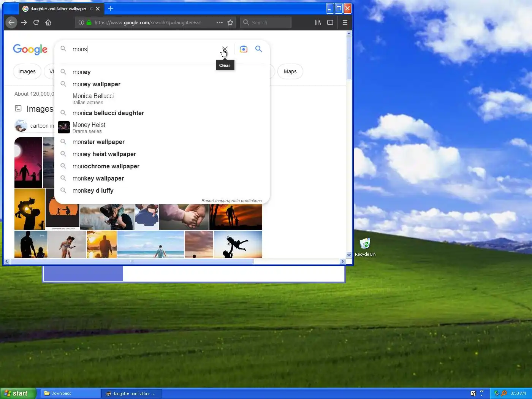Screen dimensions: 532x399
Task: Click the Firefox address bar URL
Action: point(148,22)
